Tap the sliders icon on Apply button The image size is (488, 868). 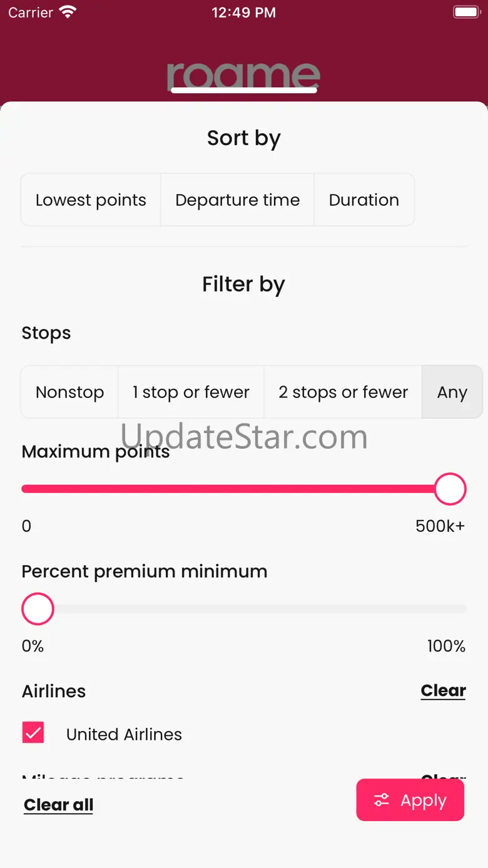tap(381, 800)
